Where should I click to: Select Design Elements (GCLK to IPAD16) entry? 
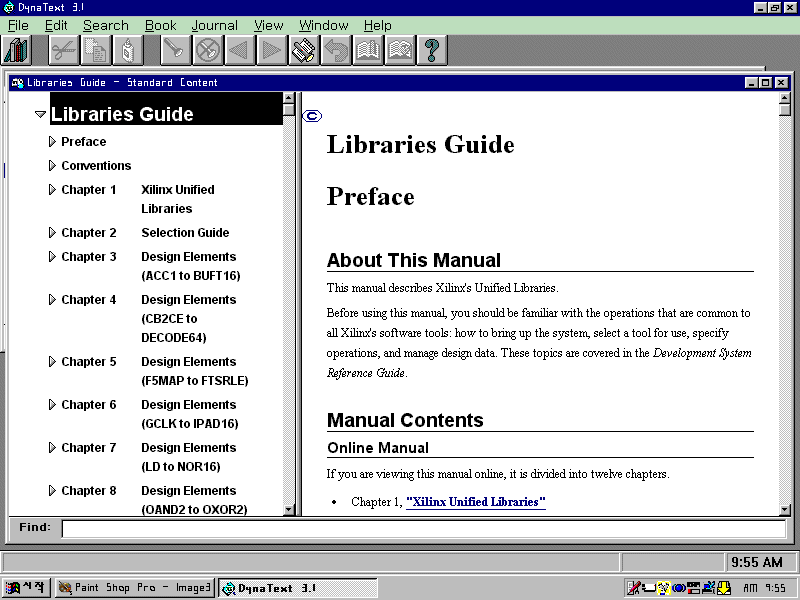click(x=190, y=414)
